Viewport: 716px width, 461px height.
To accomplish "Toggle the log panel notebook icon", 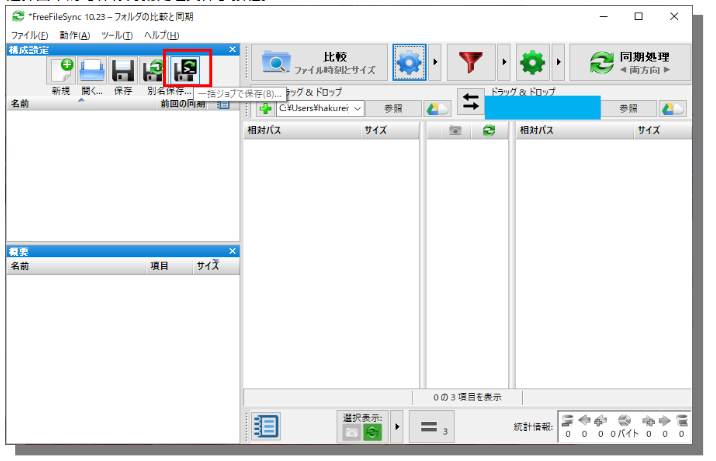I will click(266, 426).
